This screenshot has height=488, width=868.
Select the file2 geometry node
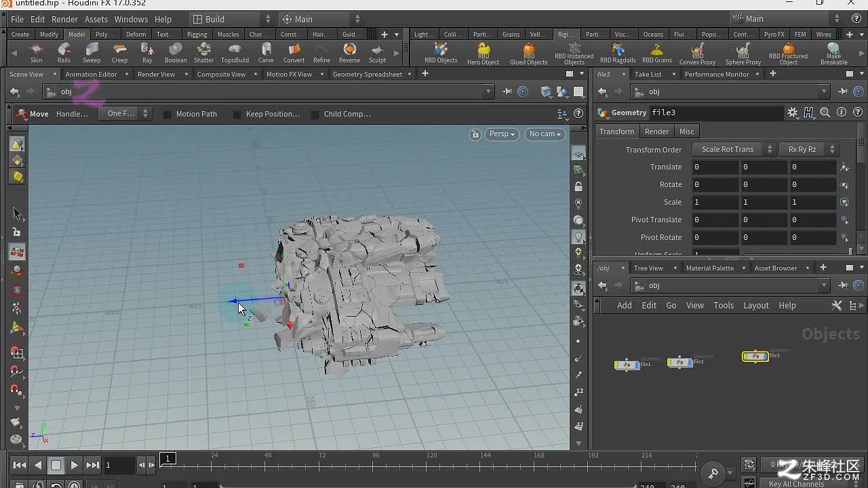point(679,363)
